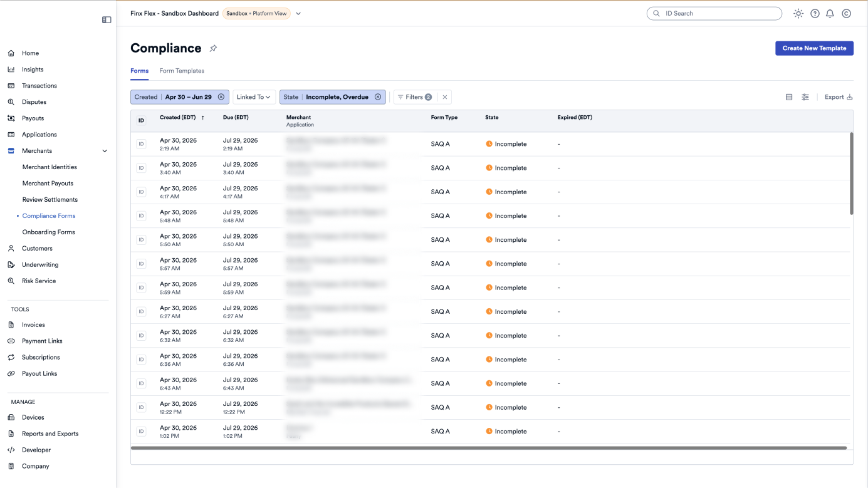The image size is (868, 488).
Task: Click the Developer code brackets icon
Action: tap(11, 450)
